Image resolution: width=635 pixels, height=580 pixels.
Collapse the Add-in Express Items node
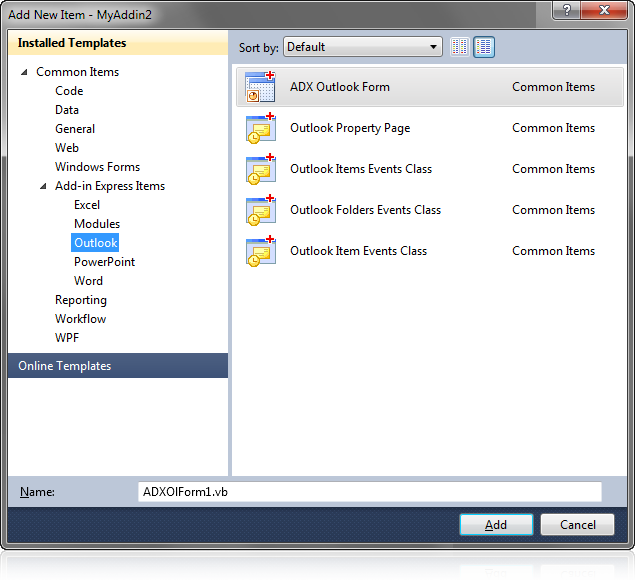(x=43, y=186)
